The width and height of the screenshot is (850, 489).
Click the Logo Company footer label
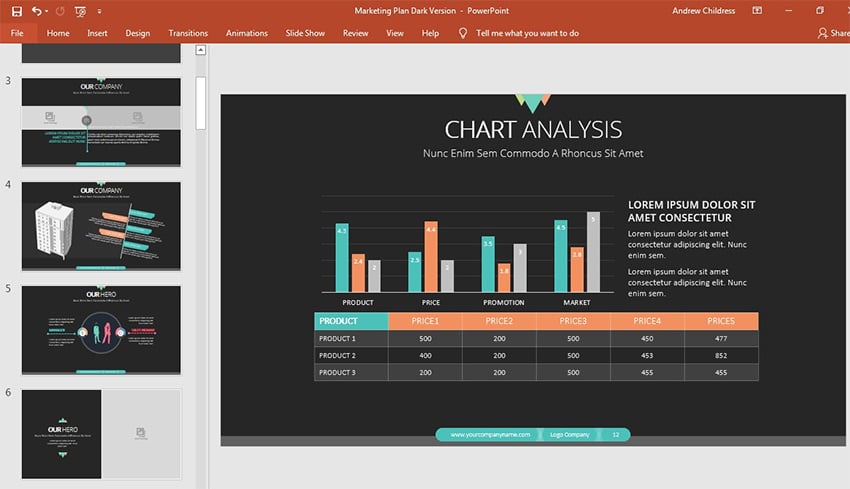[569, 435]
